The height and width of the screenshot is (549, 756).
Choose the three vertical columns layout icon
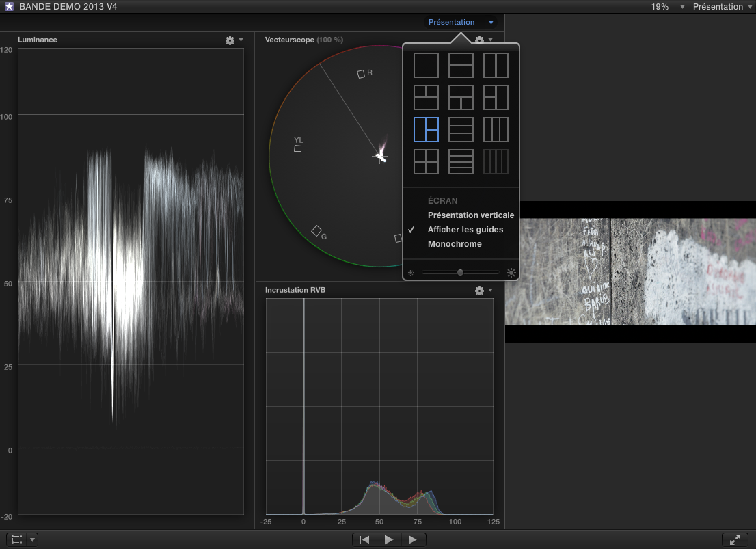[496, 129]
